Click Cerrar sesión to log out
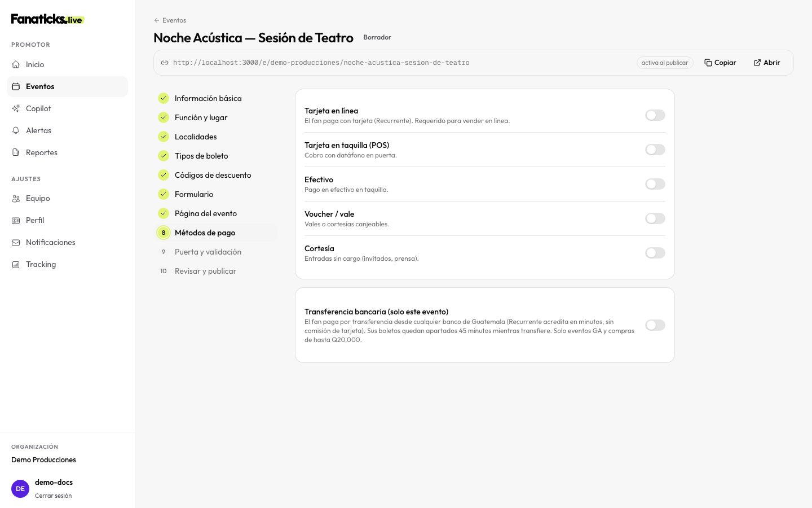The width and height of the screenshot is (812, 508). [x=53, y=496]
